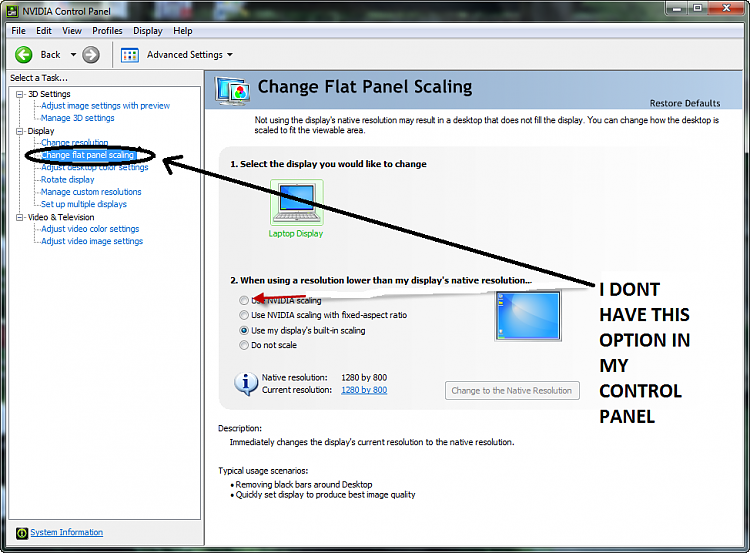
Task: Select Use NVIDIA scaling with fixed-aspect ratio
Action: [244, 315]
